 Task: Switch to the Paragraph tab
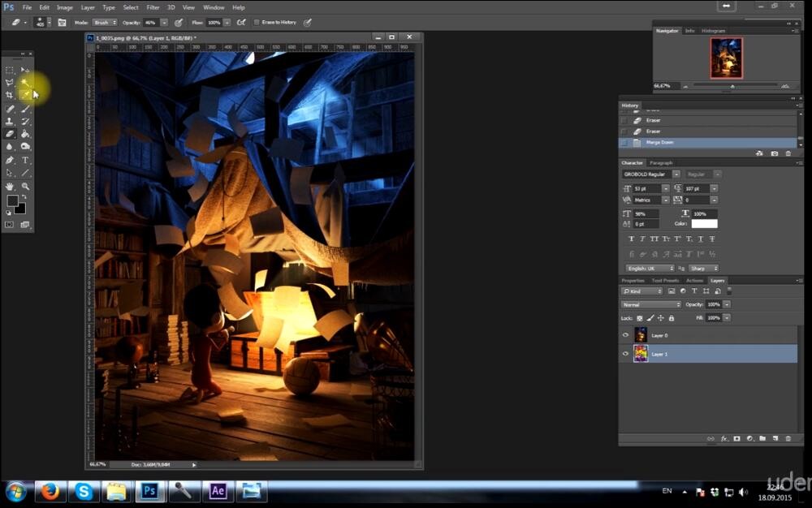tap(661, 163)
